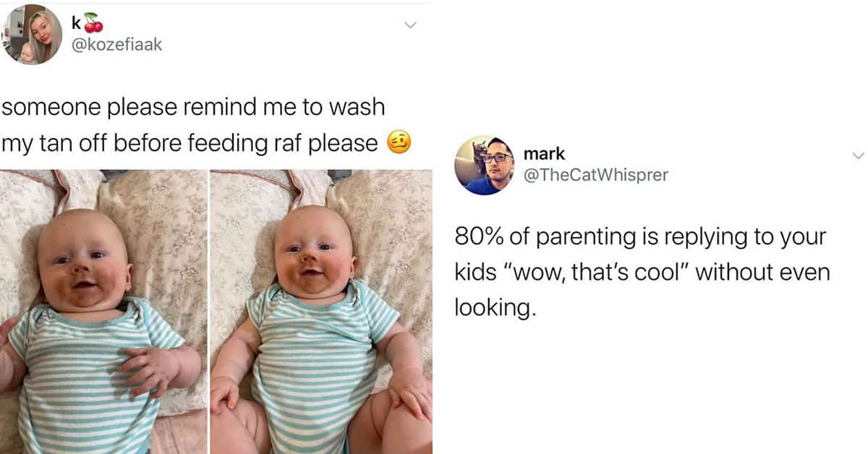
Task: Click the woozy face emoji ending the tweet
Action: pos(399,142)
